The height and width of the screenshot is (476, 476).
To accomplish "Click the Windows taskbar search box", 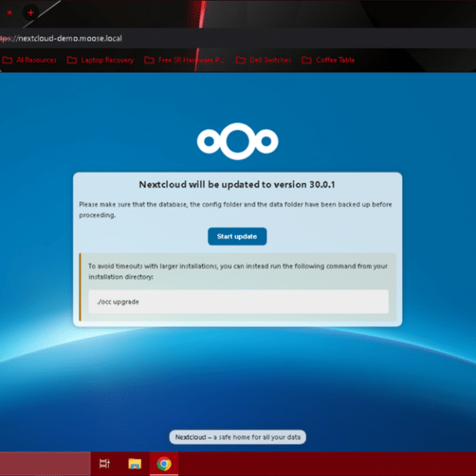I will (45, 464).
